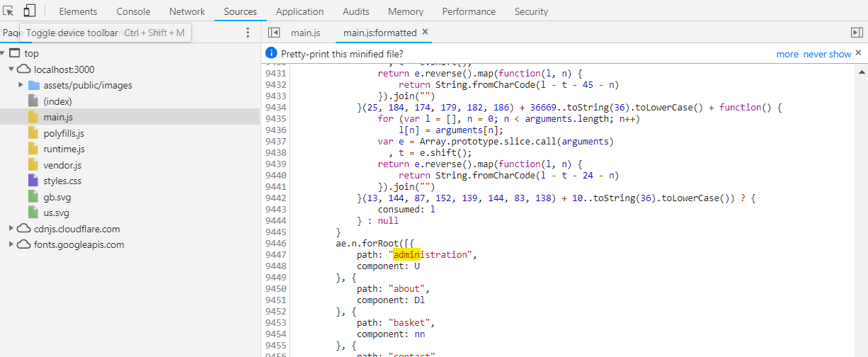Switch to the Network tab
Image resolution: width=868 pixels, height=357 pixels.
(187, 11)
